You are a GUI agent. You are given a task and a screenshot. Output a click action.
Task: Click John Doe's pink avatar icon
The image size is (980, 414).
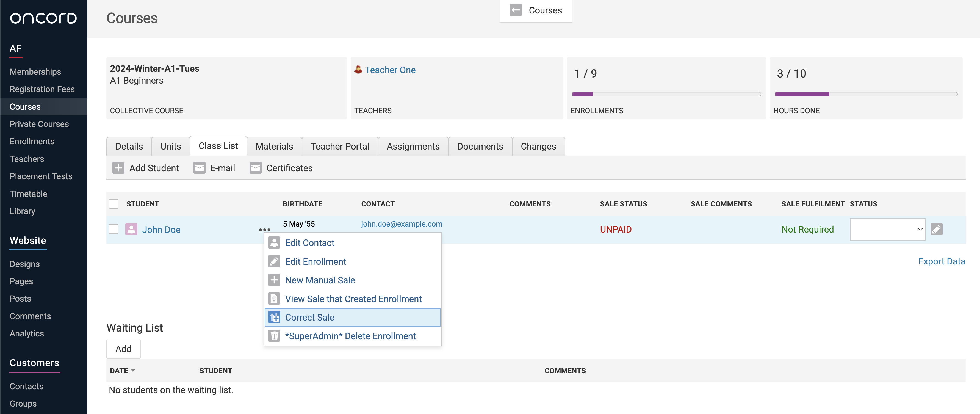coord(131,230)
